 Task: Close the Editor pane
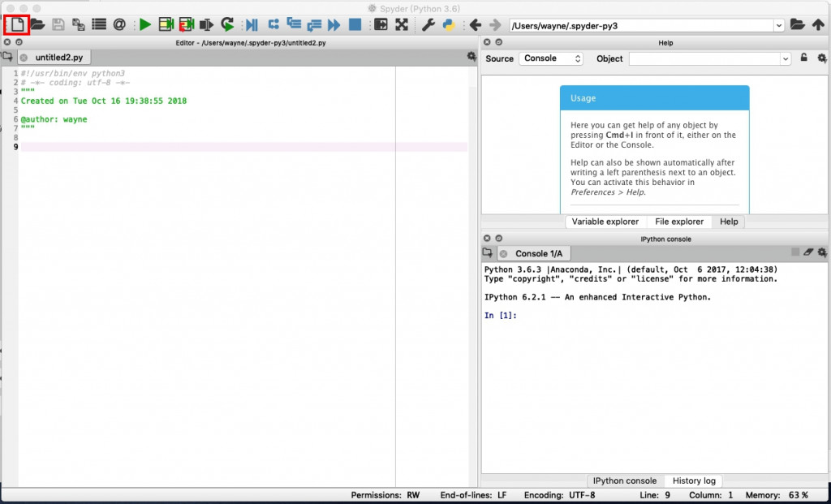point(6,42)
